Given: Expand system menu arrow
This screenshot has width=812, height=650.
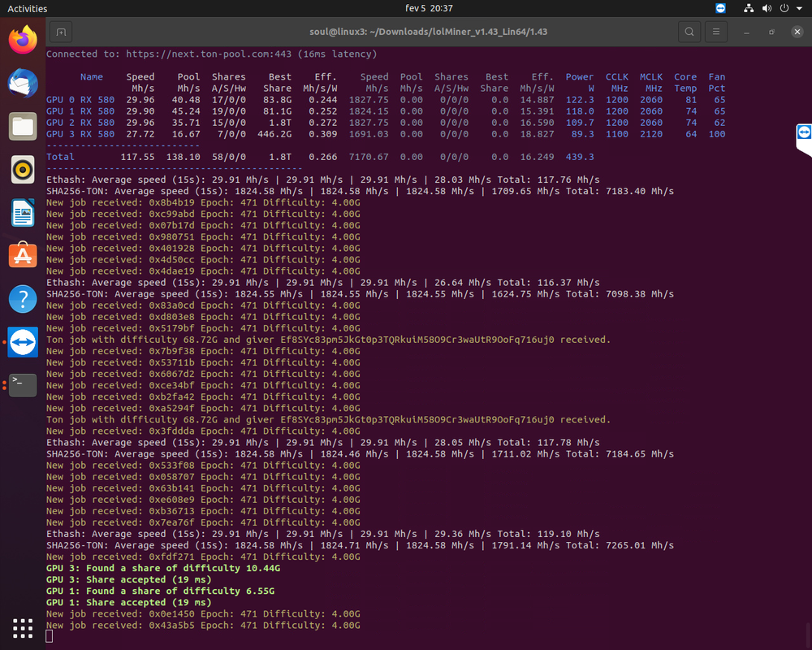Looking at the screenshot, I should (800, 8).
